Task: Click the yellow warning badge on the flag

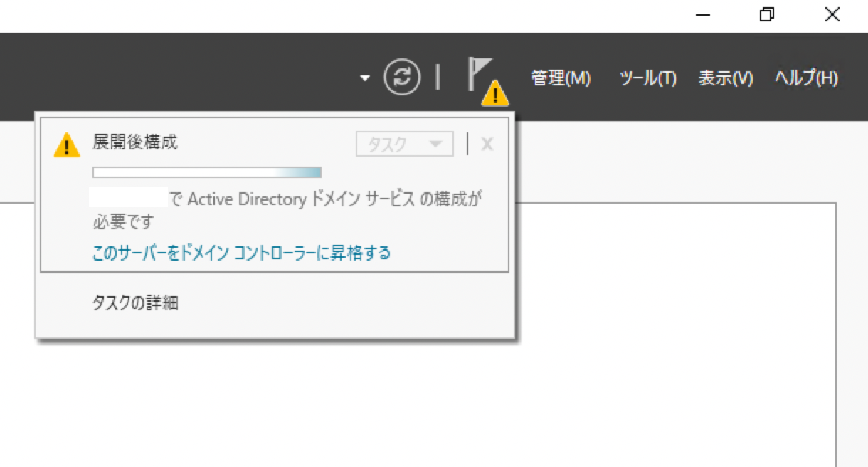Action: coord(494,93)
